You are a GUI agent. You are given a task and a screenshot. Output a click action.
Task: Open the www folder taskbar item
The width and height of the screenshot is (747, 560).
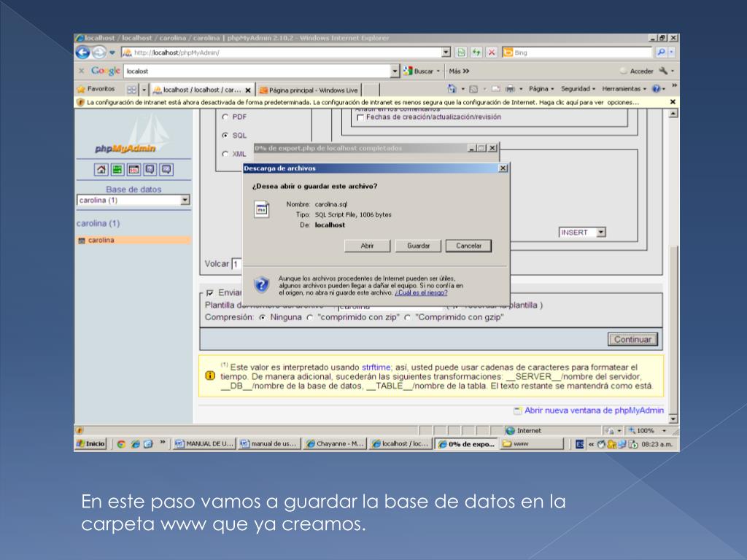coord(532,444)
